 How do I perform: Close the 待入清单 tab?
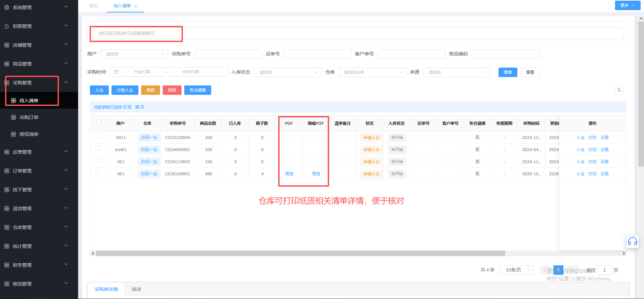tap(136, 6)
